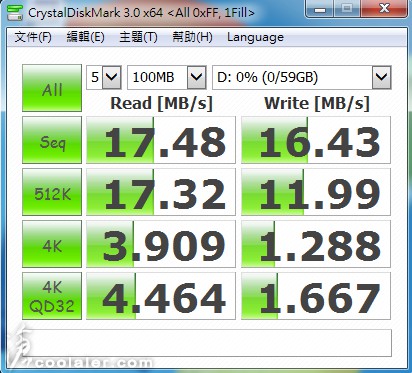
Task: Start the 512K benchmark test
Action: tap(52, 192)
